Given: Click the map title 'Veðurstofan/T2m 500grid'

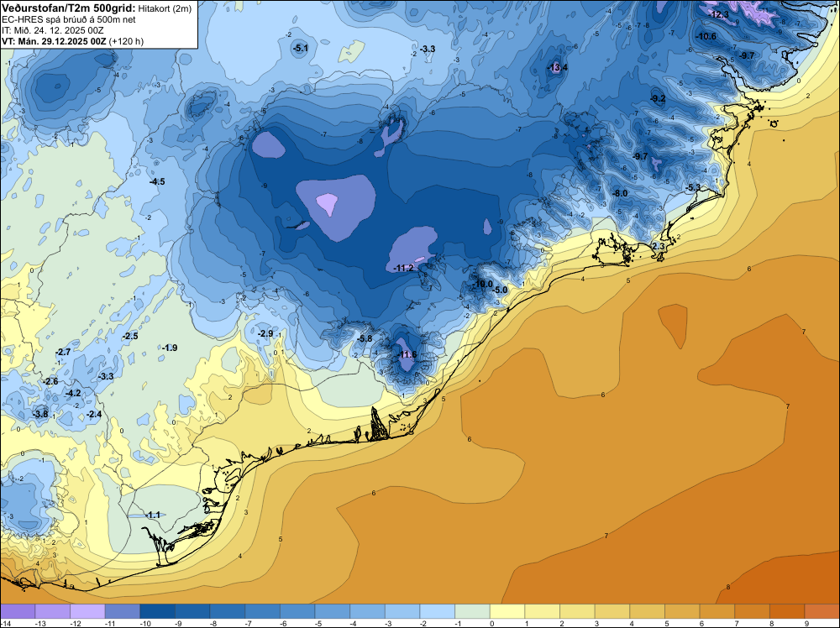Looking at the screenshot, I should (x=69, y=8).
